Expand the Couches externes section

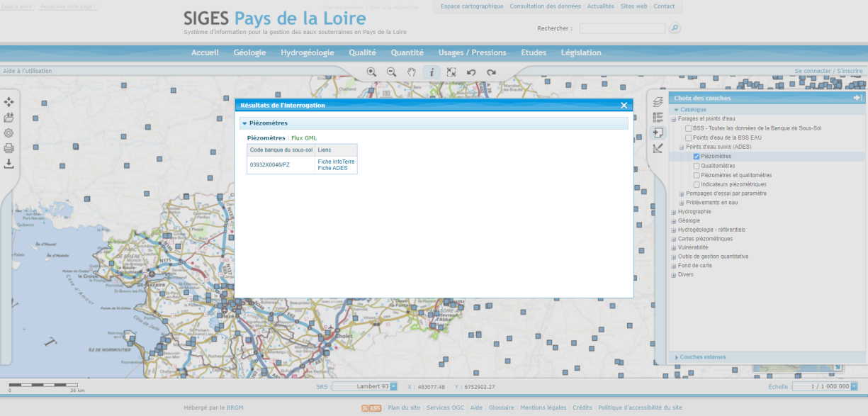702,357
